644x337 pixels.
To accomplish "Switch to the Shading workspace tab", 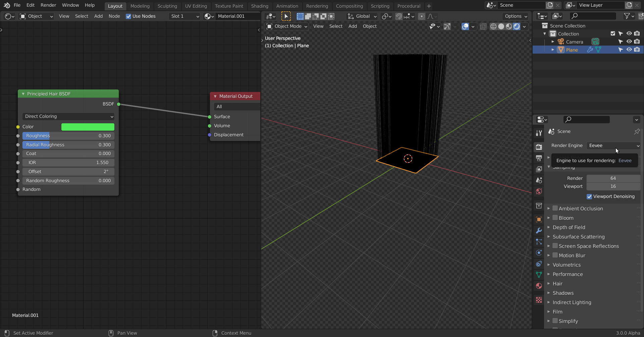I will [x=260, y=6].
